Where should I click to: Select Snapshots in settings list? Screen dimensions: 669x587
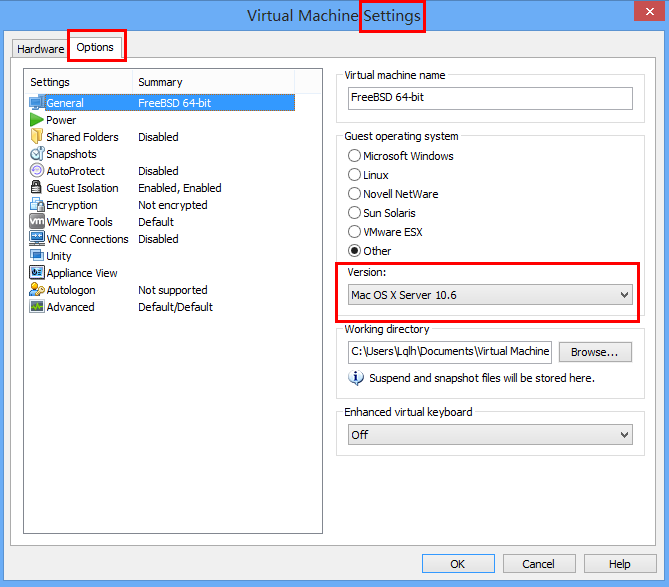[162, 154]
